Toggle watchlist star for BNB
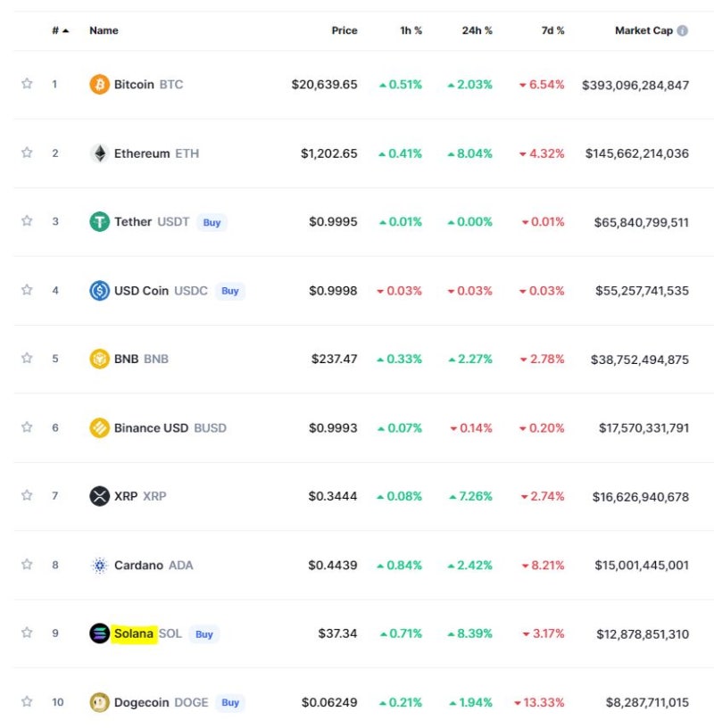The height and width of the screenshot is (728, 714). click(27, 359)
